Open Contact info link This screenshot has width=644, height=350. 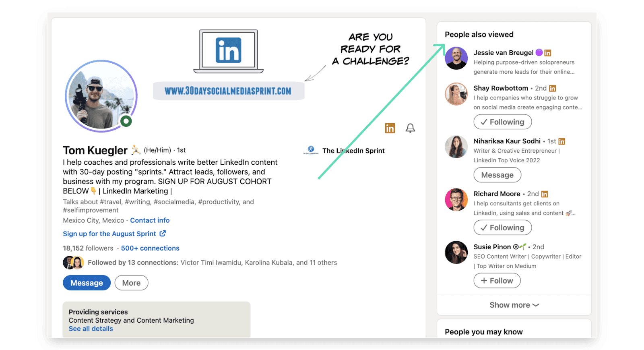150,220
